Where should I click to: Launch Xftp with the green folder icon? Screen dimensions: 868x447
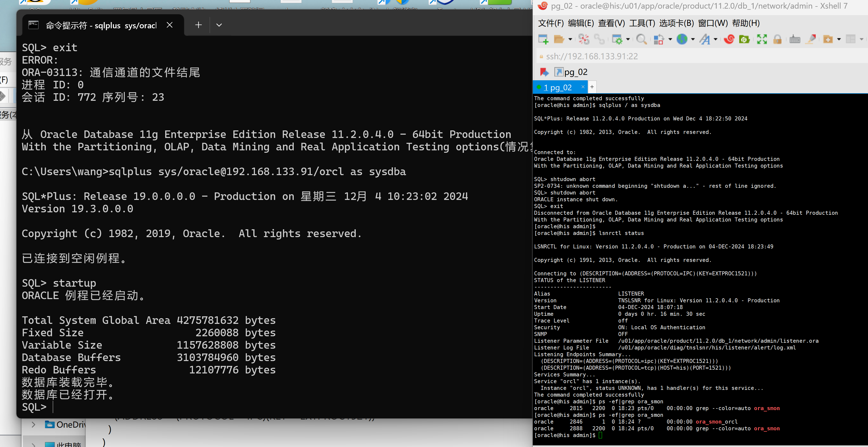(x=744, y=39)
